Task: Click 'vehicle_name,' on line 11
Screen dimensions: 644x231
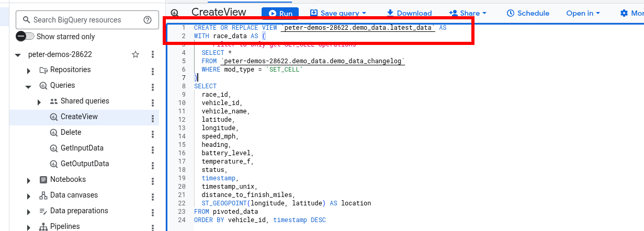Action: 226,111
